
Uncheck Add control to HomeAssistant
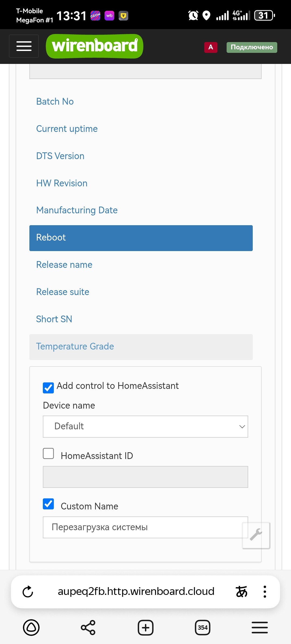tap(48, 388)
